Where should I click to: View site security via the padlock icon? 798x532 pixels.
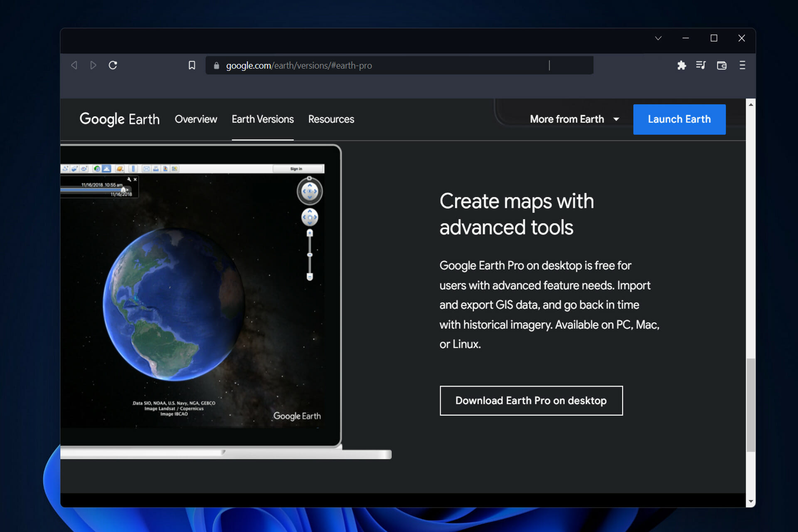(216, 65)
